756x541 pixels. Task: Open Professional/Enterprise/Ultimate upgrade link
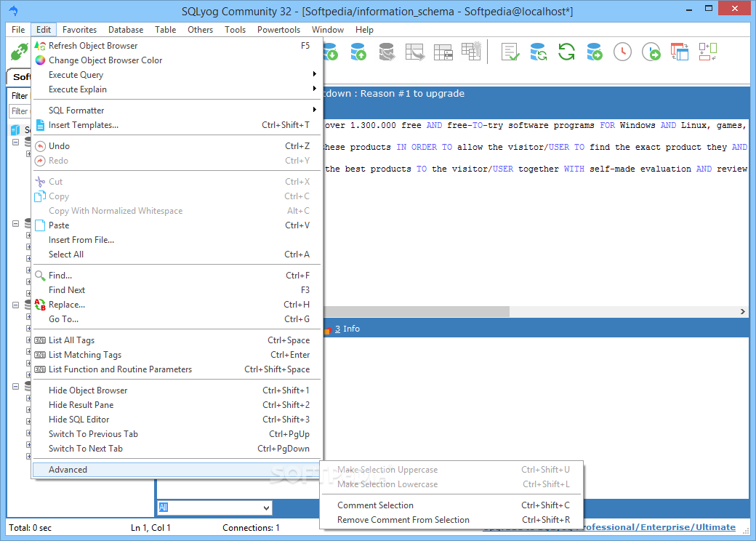click(x=659, y=527)
